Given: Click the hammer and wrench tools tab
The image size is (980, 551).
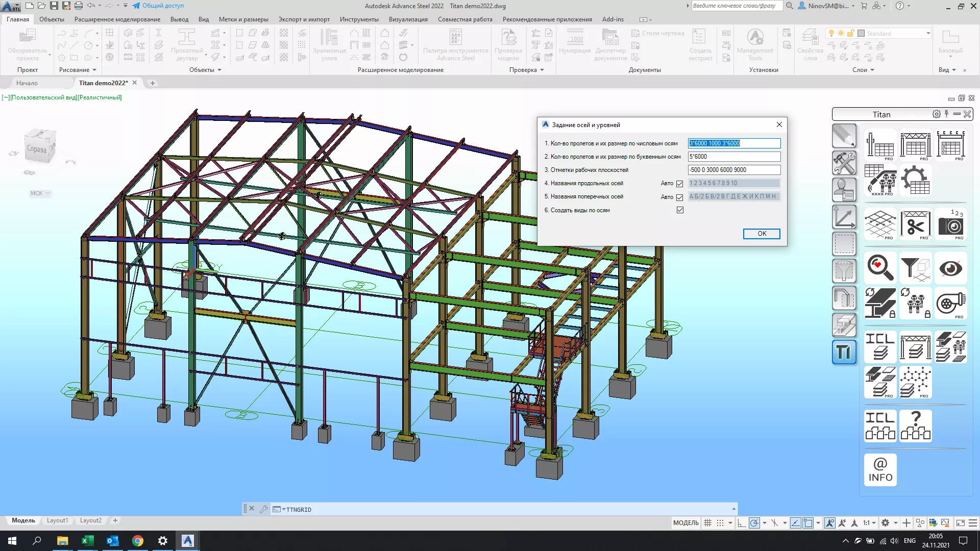Looking at the screenshot, I should click(844, 163).
